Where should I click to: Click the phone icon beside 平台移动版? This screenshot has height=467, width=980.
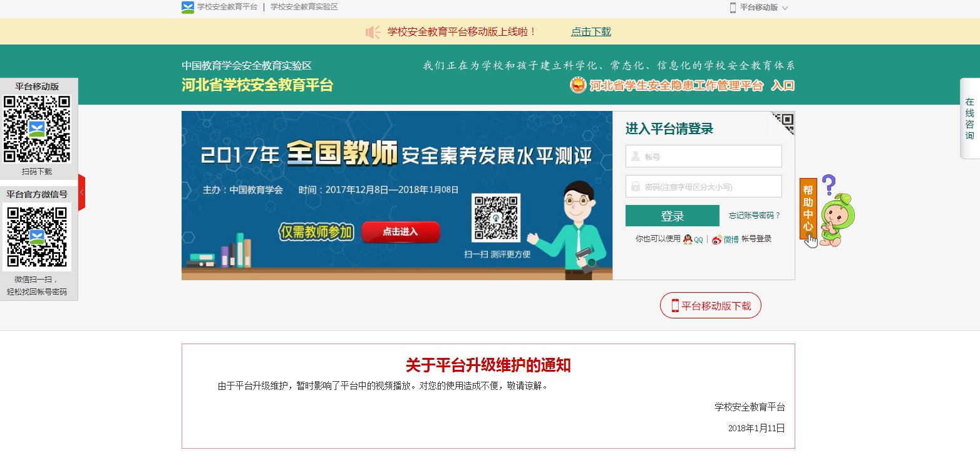click(x=732, y=8)
